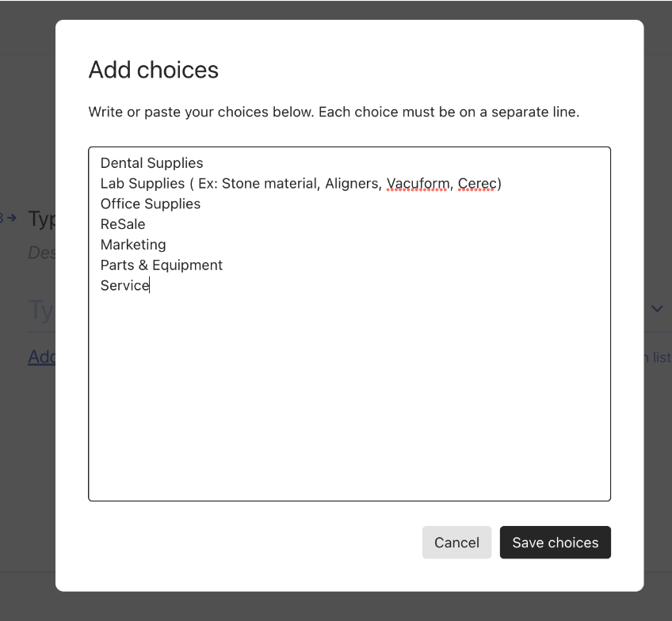Click the Save choices button
This screenshot has height=621, width=672.
pyautogui.click(x=555, y=543)
